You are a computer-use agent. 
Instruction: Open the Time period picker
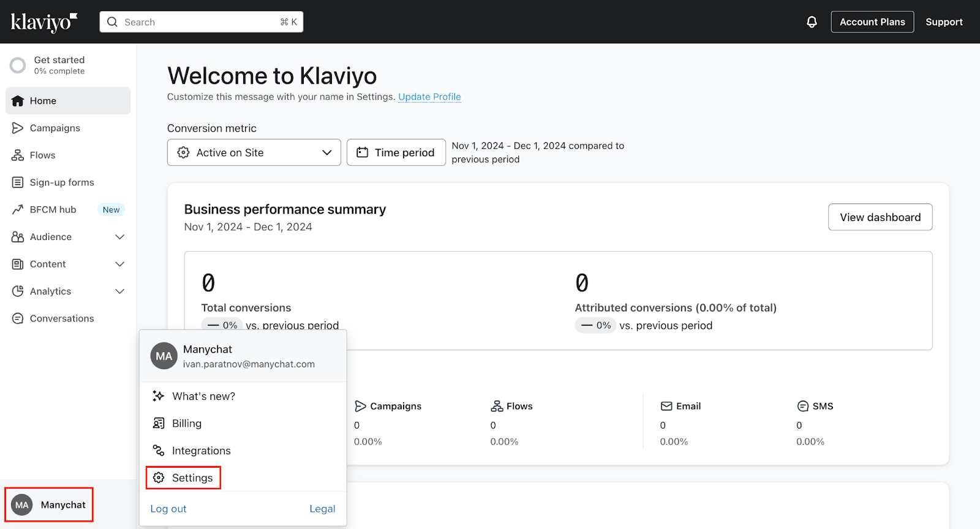tap(396, 152)
